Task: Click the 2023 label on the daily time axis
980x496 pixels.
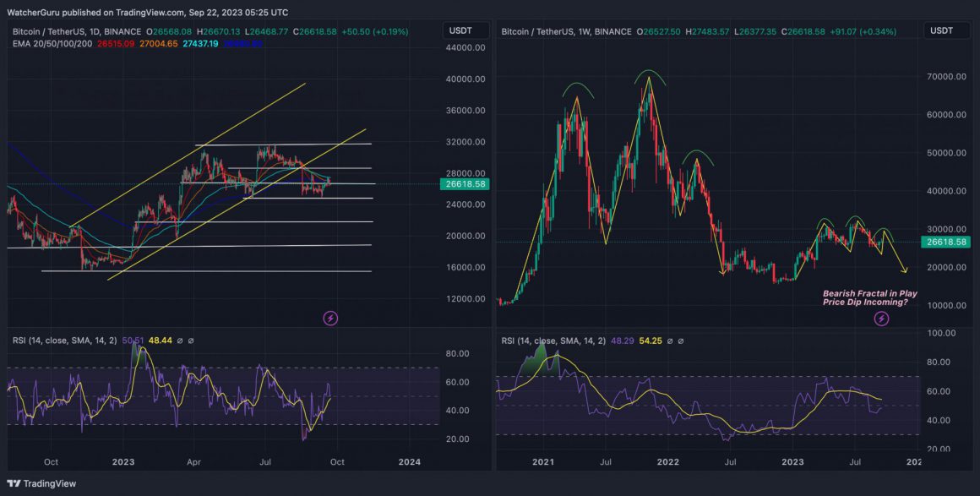Action: [x=123, y=462]
